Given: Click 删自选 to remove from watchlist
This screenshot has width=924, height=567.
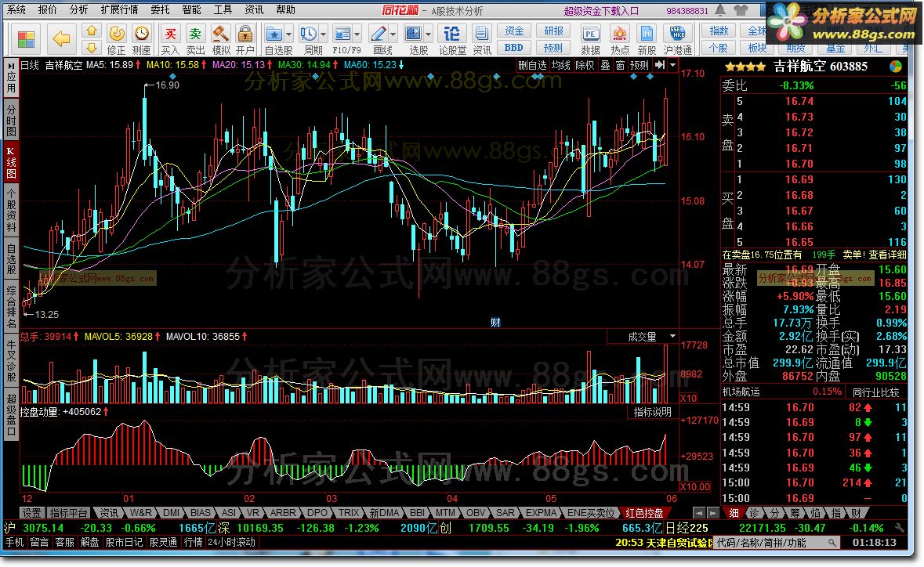Looking at the screenshot, I should [x=532, y=65].
